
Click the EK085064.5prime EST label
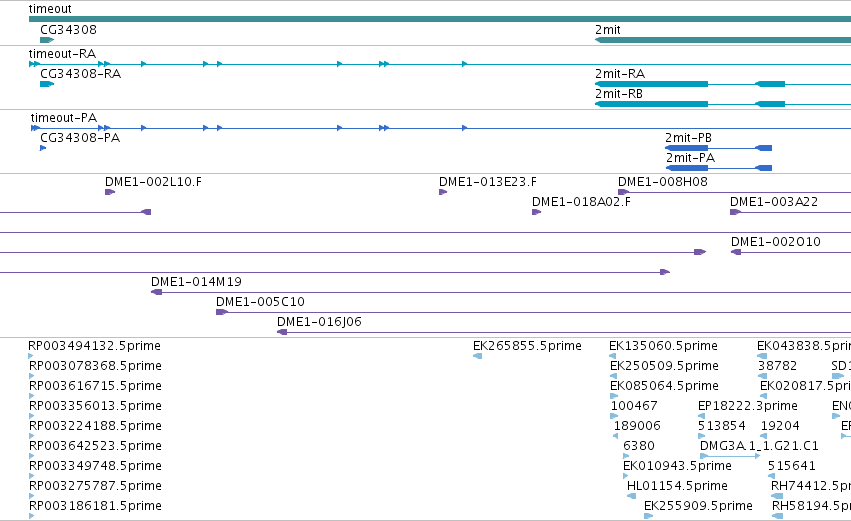tap(664, 386)
